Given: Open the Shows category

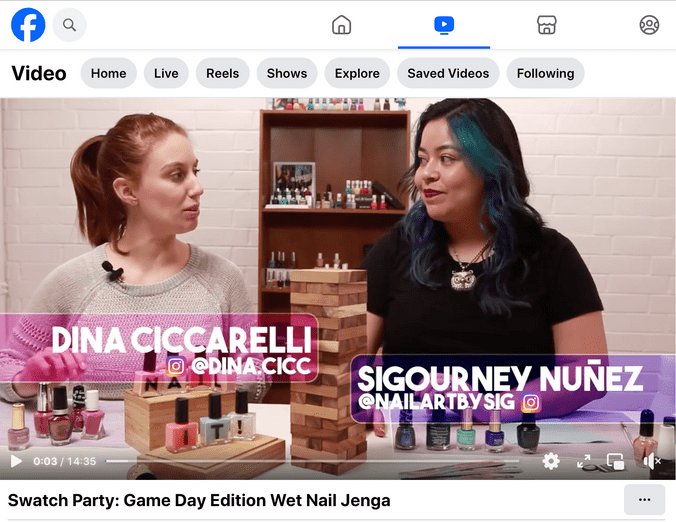Looking at the screenshot, I should coord(287,73).
